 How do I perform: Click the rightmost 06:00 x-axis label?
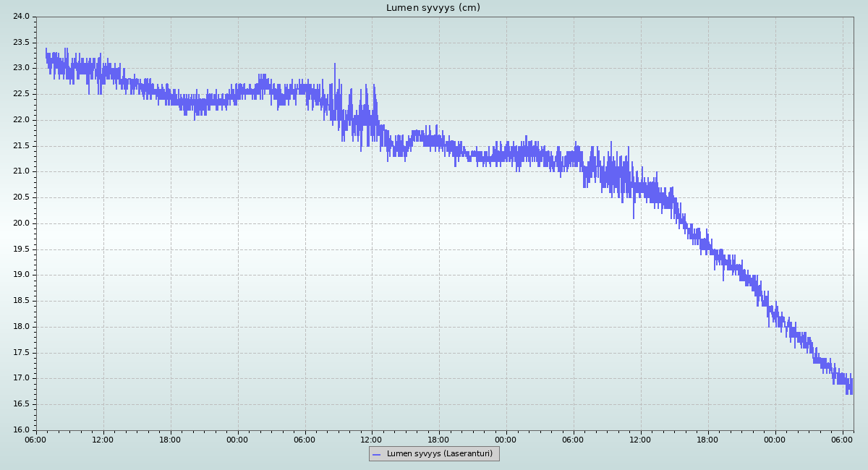click(x=842, y=440)
